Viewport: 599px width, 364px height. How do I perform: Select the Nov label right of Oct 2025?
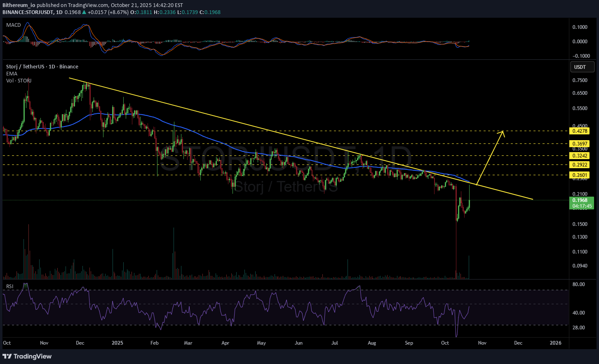482,343
